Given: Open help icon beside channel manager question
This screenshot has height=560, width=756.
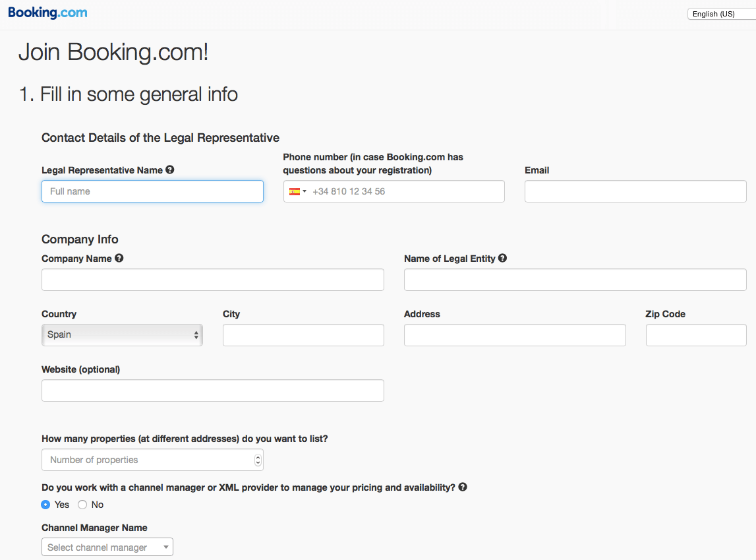Looking at the screenshot, I should coord(463,487).
